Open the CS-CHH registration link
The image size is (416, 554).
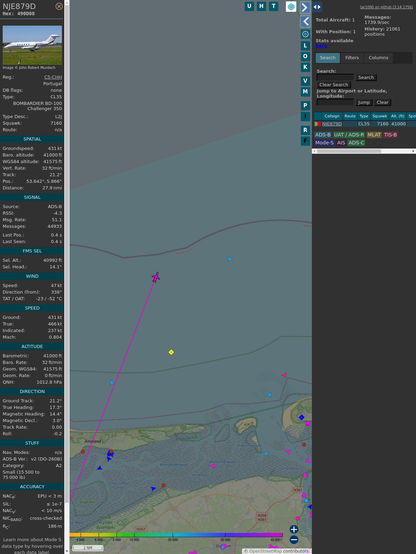pyautogui.click(x=53, y=77)
